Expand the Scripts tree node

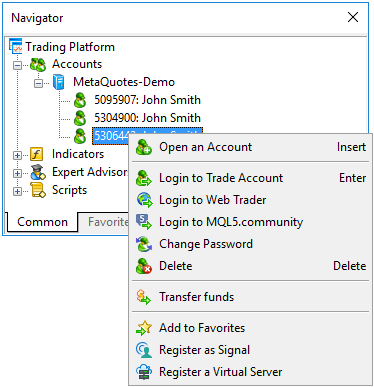click(x=17, y=191)
